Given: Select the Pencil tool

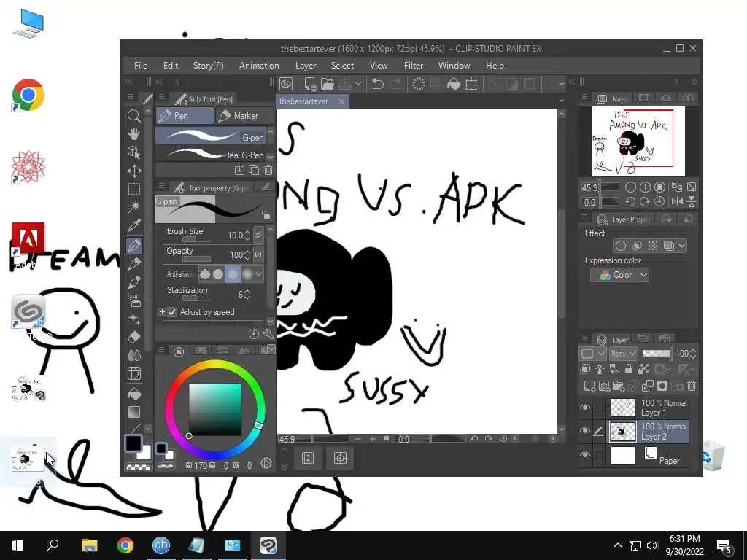Looking at the screenshot, I should pos(134,264).
